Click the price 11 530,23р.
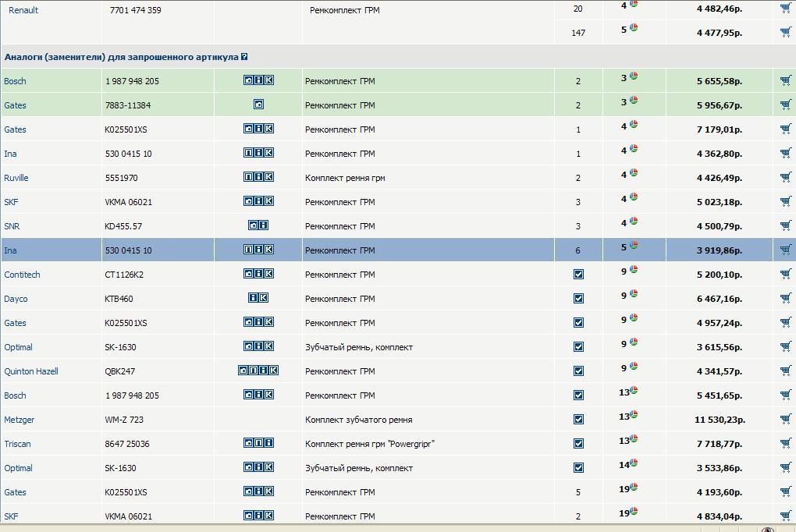Image resolution: width=796 pixels, height=532 pixels. pyautogui.click(x=720, y=420)
